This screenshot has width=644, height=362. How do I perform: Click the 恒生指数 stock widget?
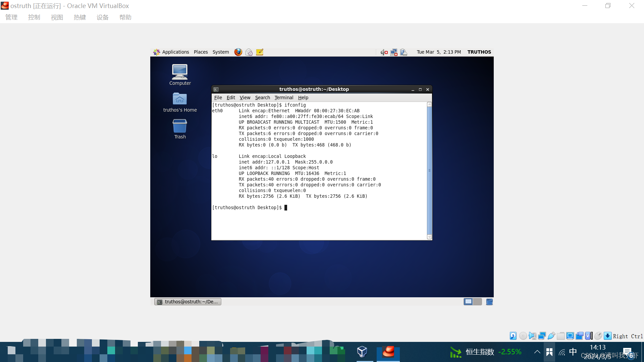point(485,352)
